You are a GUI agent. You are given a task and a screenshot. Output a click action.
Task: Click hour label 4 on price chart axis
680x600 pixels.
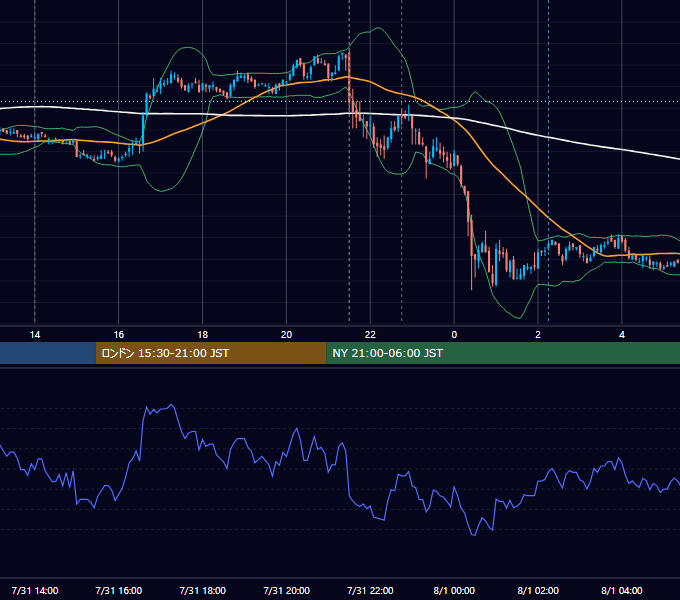[x=622, y=335]
